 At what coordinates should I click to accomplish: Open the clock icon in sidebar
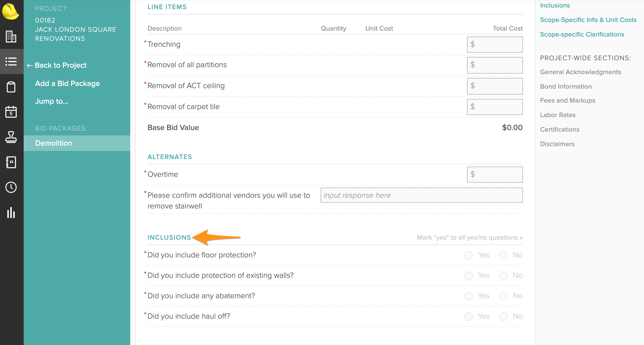click(x=11, y=187)
